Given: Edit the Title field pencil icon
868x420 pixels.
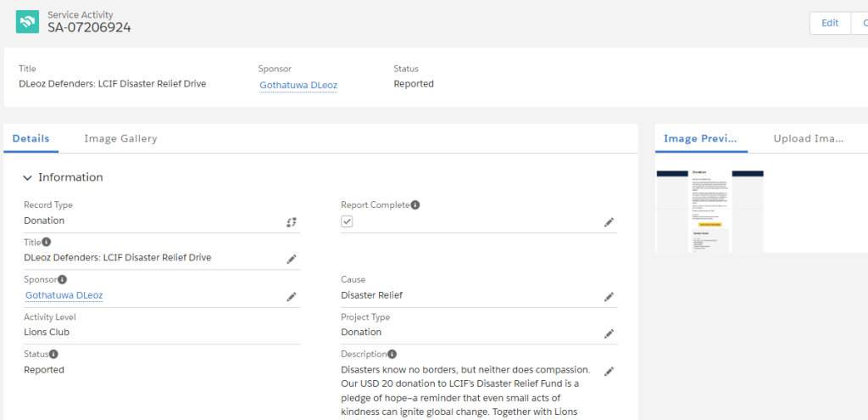Looking at the screenshot, I should pos(292,260).
